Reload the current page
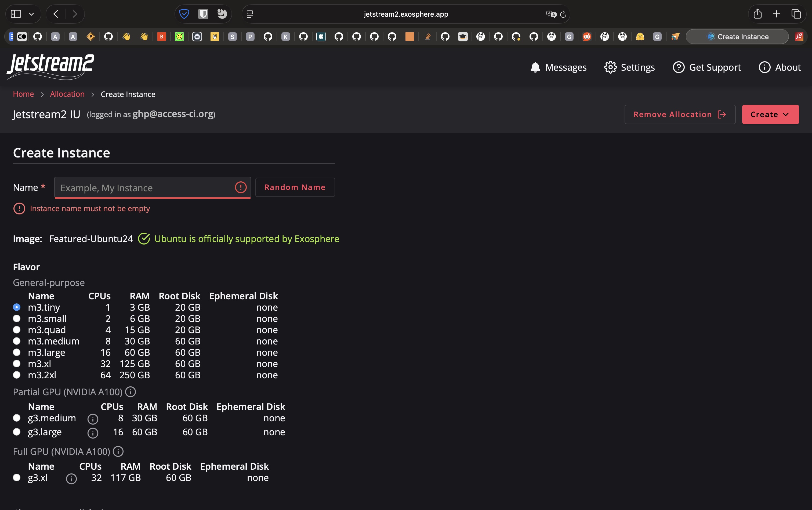Image resolution: width=812 pixels, height=510 pixels. [x=563, y=14]
